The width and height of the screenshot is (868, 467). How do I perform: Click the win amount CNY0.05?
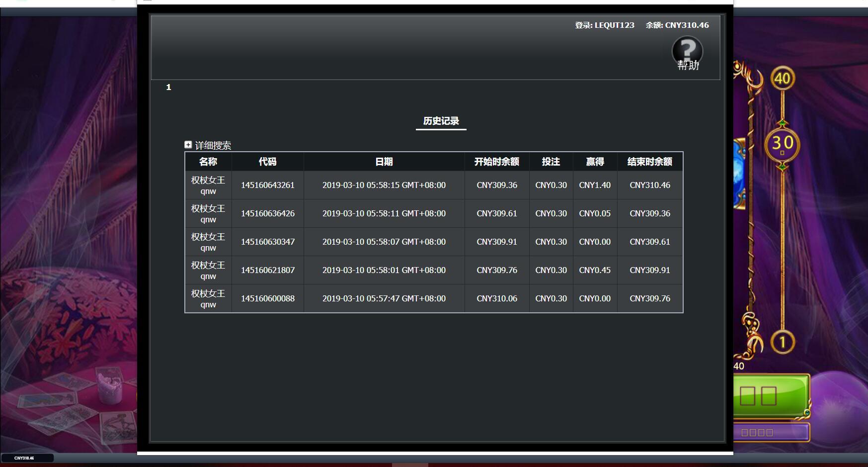point(595,213)
